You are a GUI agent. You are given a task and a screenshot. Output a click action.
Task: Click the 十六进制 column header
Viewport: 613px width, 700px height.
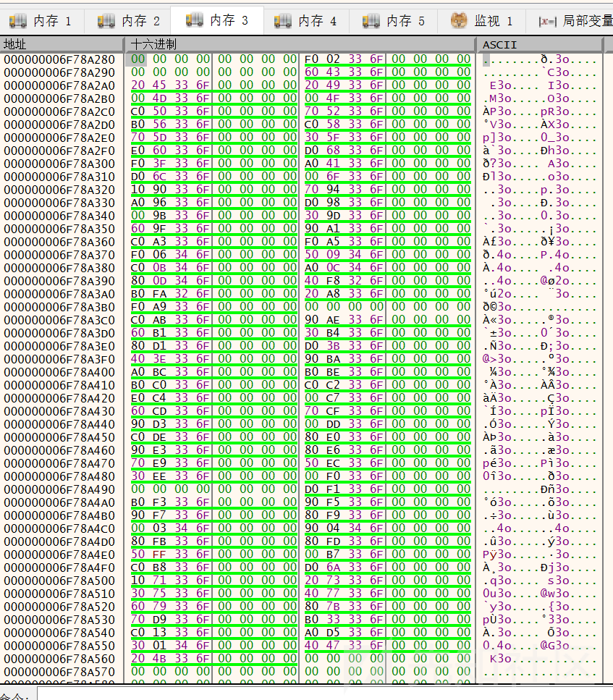click(301, 44)
